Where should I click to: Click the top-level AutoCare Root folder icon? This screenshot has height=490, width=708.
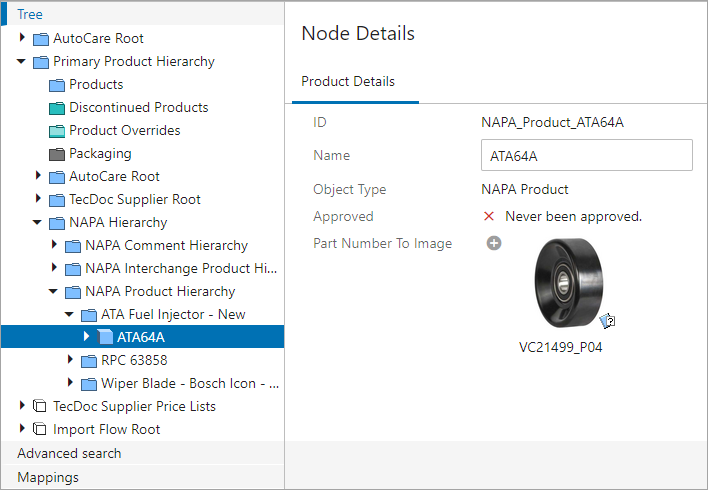tap(41, 39)
